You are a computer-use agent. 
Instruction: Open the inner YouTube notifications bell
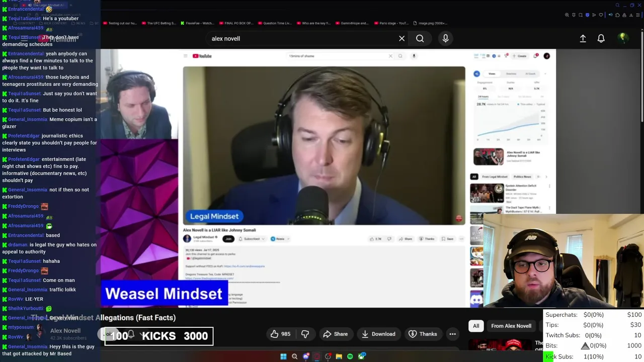(x=535, y=56)
